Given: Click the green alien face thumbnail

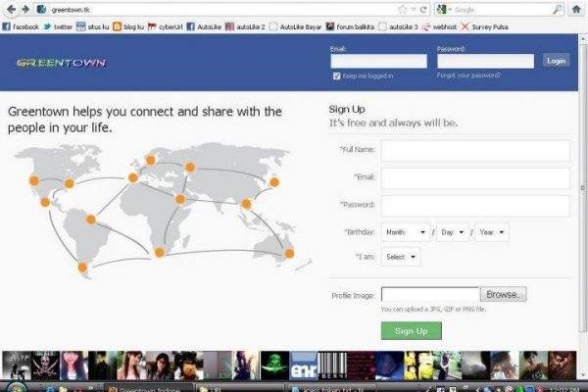Looking at the screenshot, I should [x=274, y=365].
